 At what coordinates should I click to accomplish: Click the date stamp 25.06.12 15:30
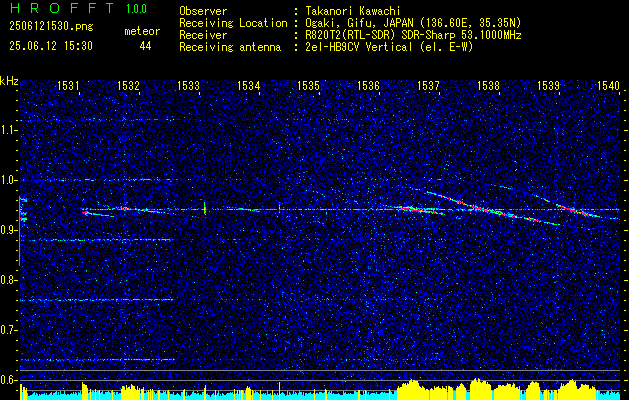point(51,46)
